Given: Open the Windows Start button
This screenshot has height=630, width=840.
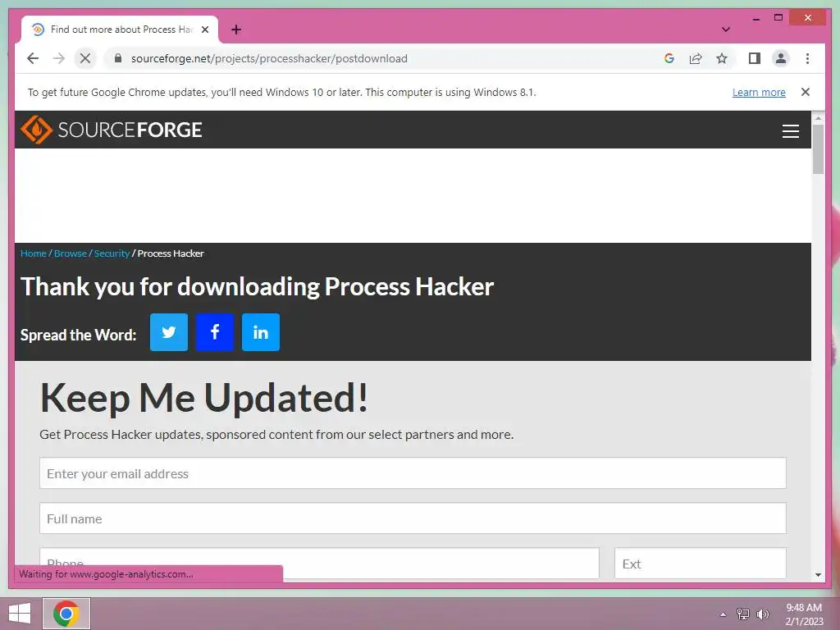Looking at the screenshot, I should [20, 614].
